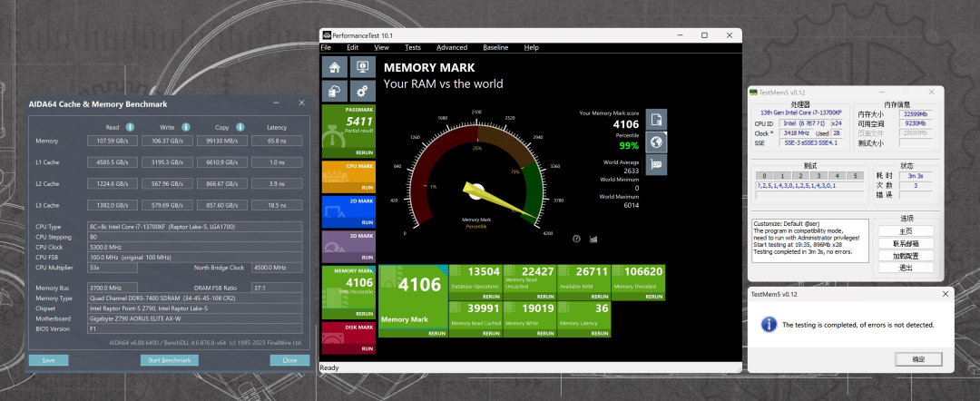
Task: Click the cloud upload baseline icon
Action: [x=334, y=92]
